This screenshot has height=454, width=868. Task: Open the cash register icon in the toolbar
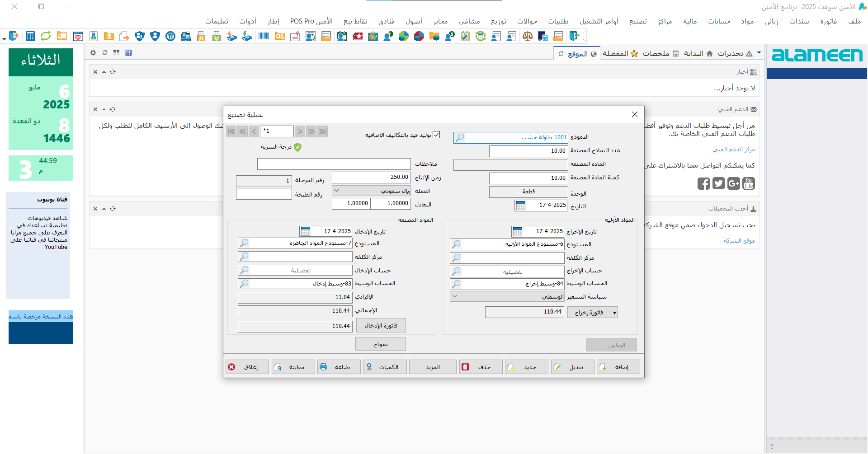[185, 36]
